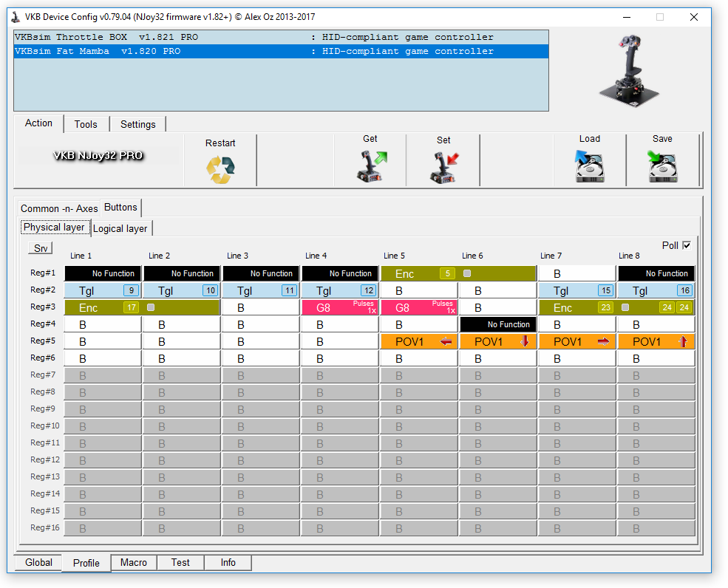Click No Function cell at Reg#1 Line 1
Image resolution: width=728 pixels, height=588 pixels.
pyautogui.click(x=103, y=274)
